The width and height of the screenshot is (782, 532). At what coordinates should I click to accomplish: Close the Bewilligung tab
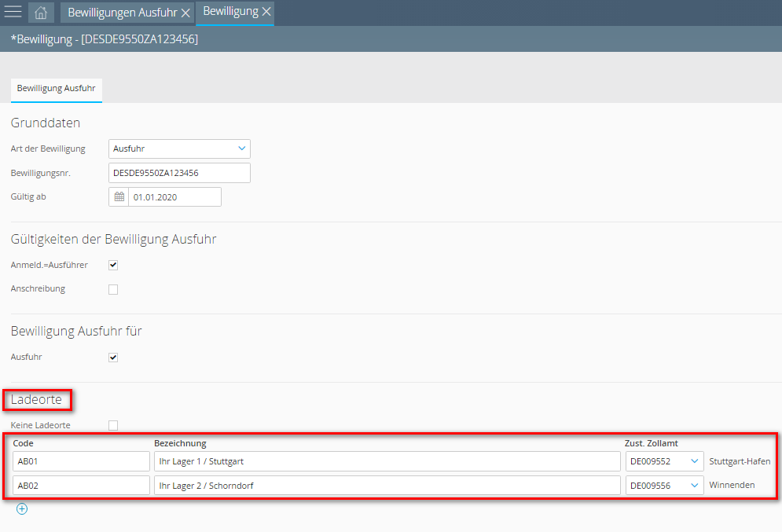(266, 12)
